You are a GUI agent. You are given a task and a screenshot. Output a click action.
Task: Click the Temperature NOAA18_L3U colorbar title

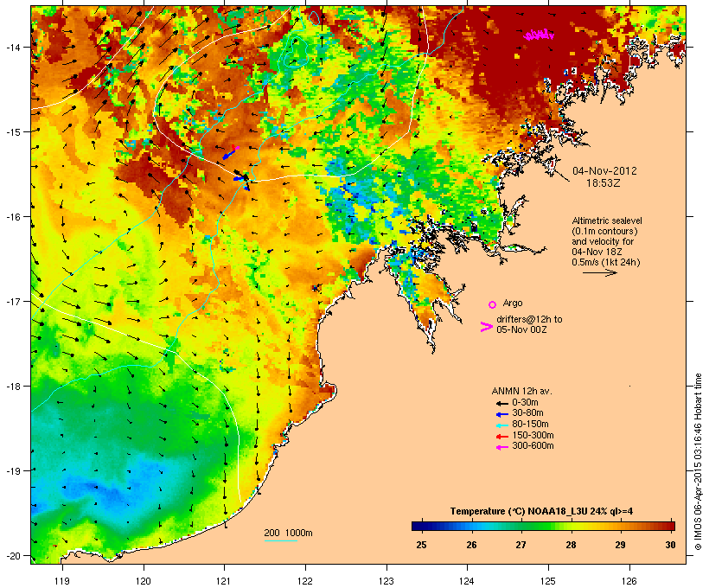(542, 511)
